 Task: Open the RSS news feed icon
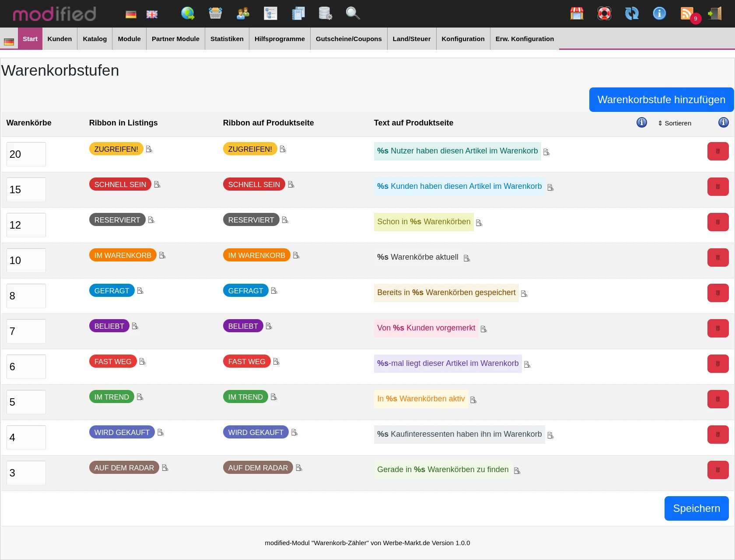687,14
